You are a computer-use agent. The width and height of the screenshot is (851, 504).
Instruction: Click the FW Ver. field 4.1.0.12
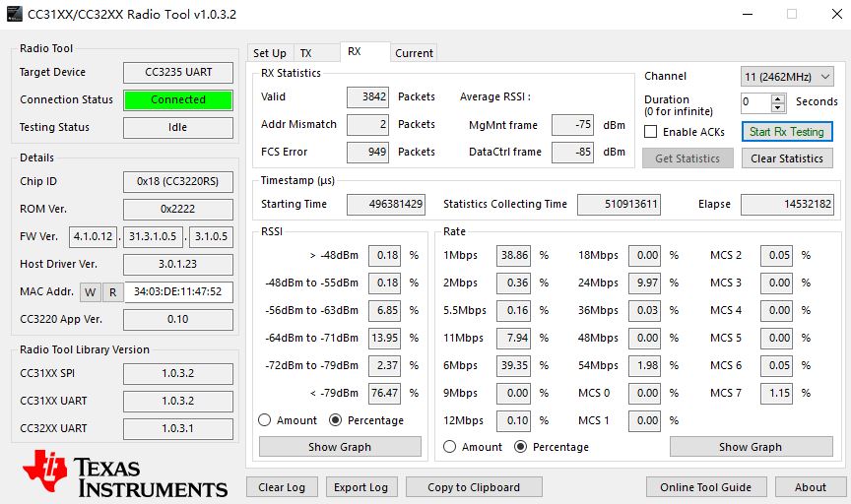[93, 237]
